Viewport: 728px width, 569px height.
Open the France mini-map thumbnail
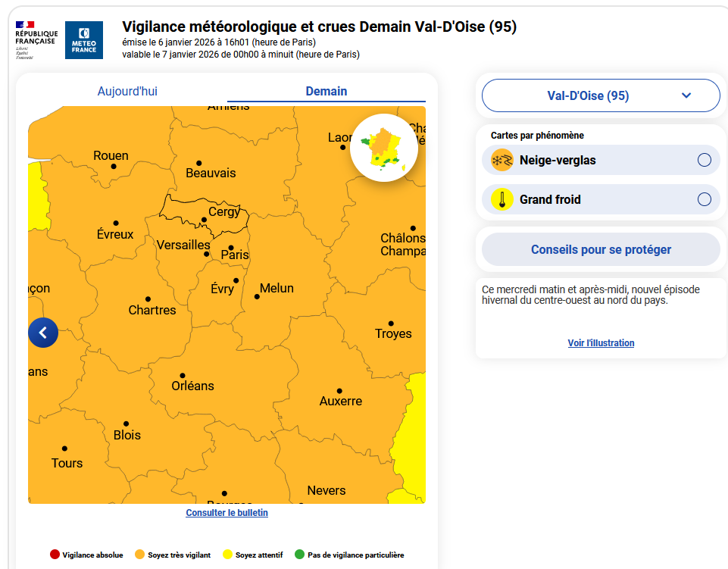[x=384, y=148]
